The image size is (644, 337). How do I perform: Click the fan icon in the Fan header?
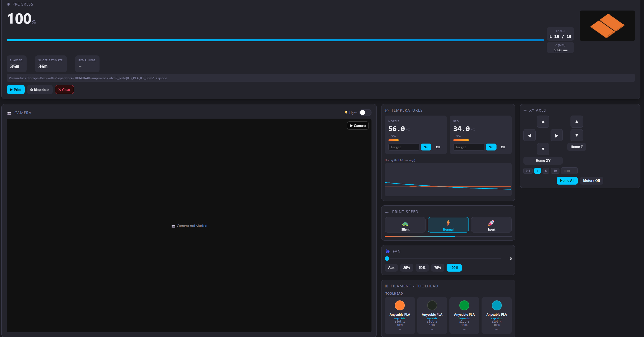[388, 251]
